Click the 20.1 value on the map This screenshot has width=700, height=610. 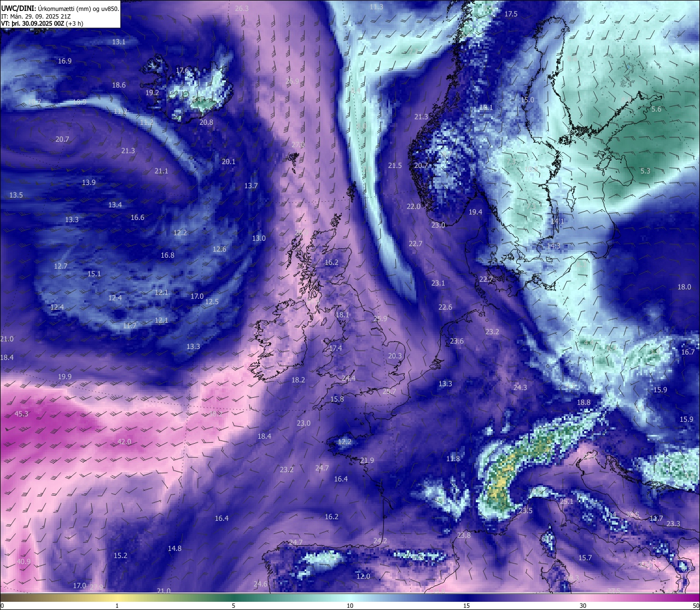(229, 162)
